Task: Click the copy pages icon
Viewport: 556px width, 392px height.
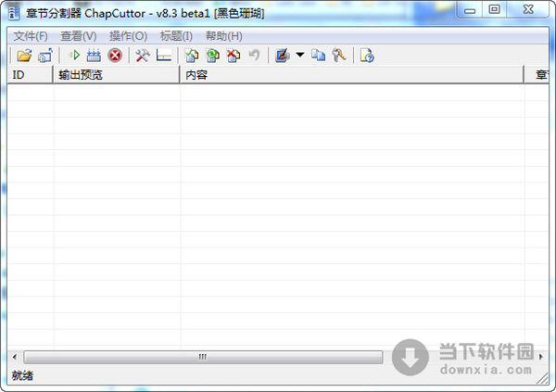Action: pos(318,55)
